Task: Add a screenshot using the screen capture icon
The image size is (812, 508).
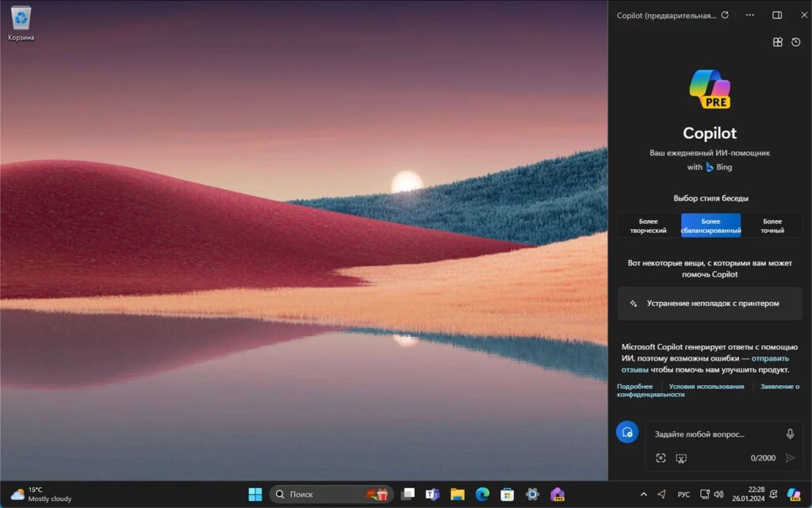Action: click(681, 458)
